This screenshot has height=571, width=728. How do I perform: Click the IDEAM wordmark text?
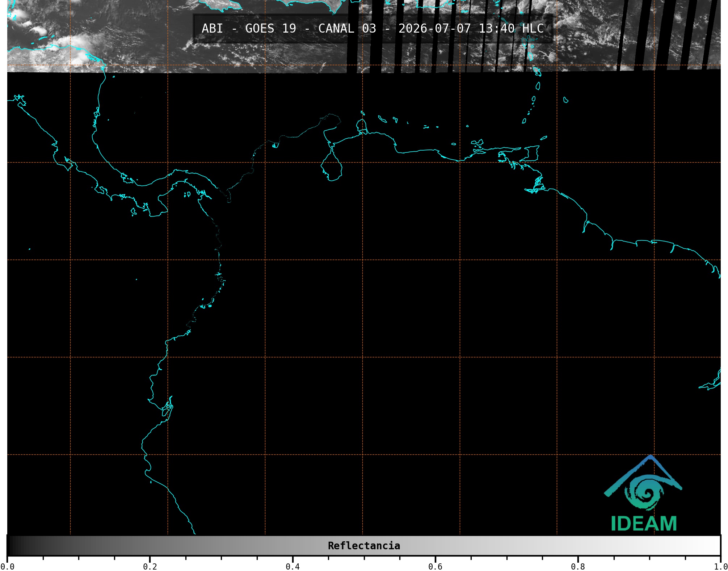click(644, 524)
